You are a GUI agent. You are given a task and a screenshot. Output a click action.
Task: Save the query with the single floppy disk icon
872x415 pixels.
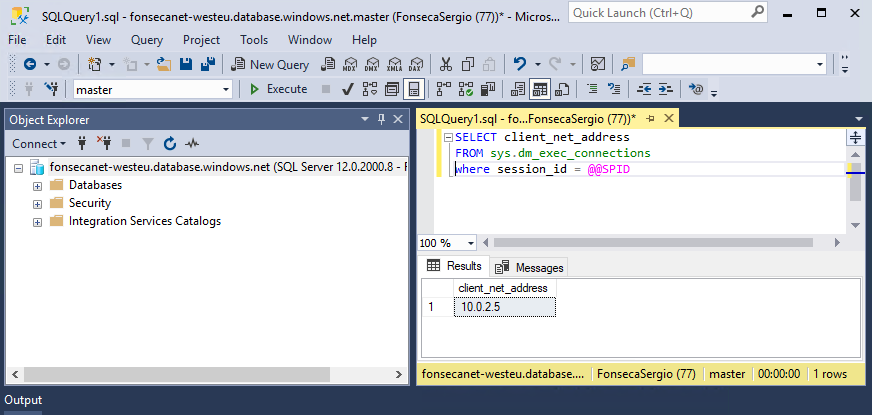click(x=186, y=65)
